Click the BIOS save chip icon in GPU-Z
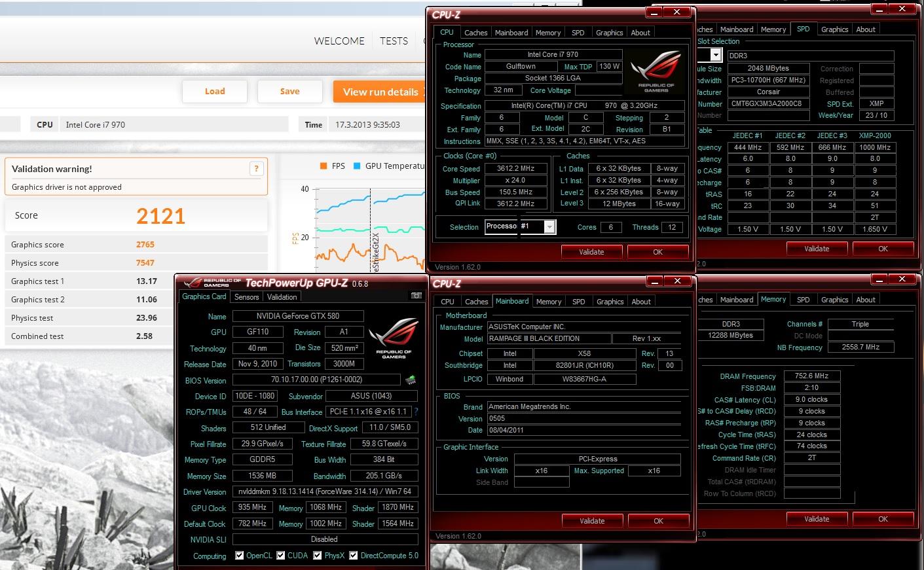 [x=411, y=380]
